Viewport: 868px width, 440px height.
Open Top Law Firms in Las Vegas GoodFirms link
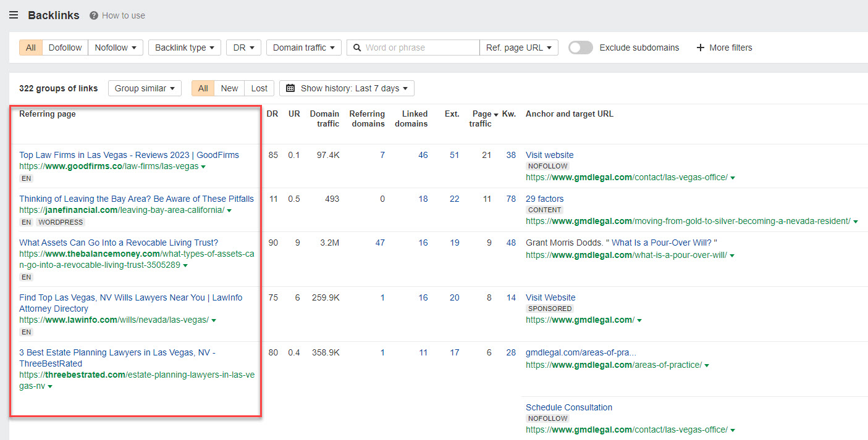[129, 155]
